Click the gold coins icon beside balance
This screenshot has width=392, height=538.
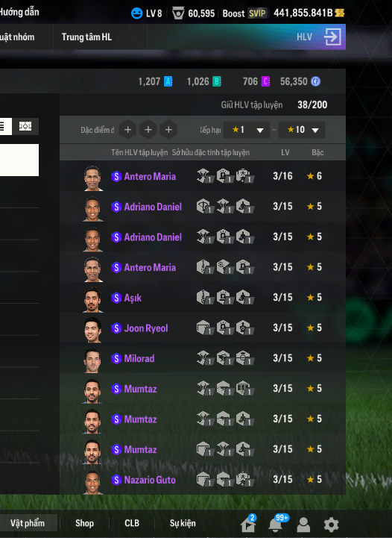pyautogui.click(x=340, y=13)
